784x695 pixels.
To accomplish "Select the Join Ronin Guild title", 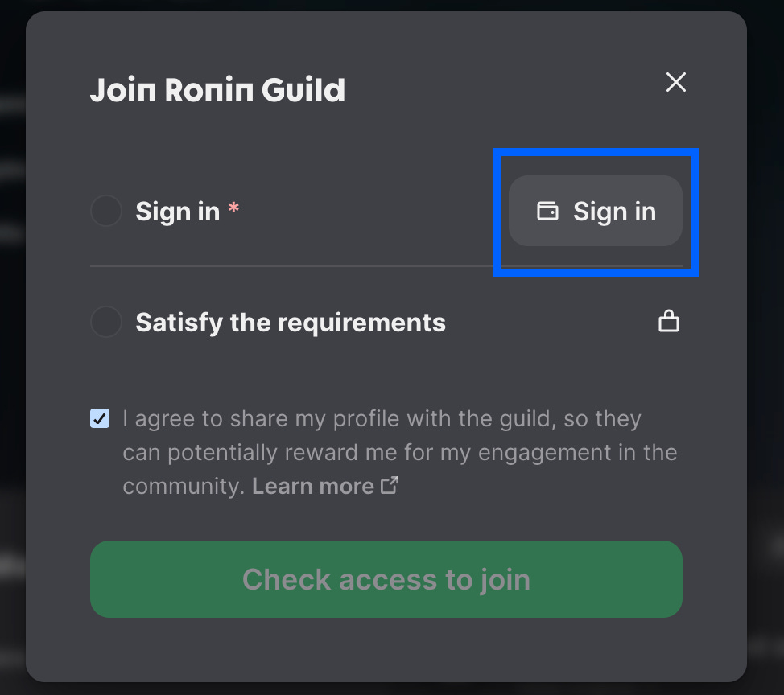I will tap(217, 89).
